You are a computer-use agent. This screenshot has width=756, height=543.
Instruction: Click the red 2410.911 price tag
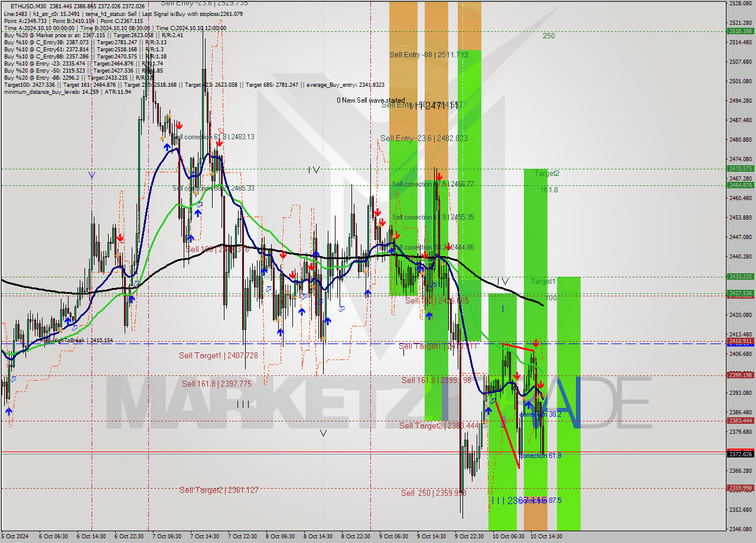tap(740, 341)
